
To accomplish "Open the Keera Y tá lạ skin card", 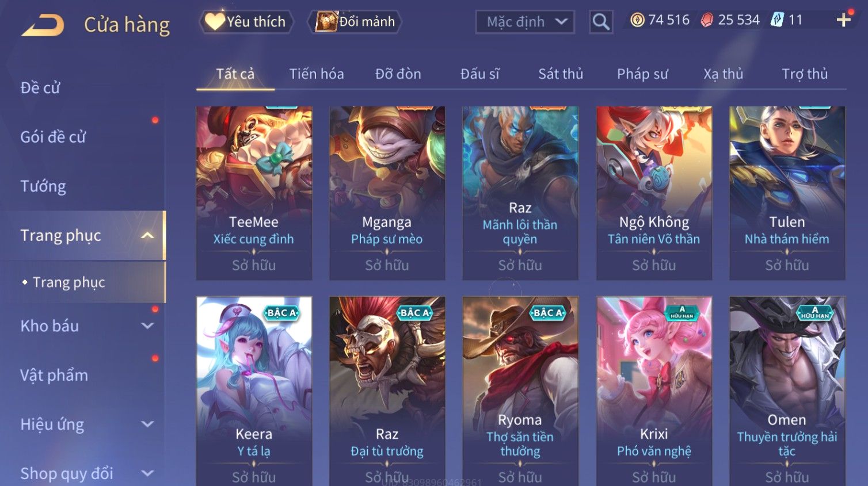I will click(254, 391).
